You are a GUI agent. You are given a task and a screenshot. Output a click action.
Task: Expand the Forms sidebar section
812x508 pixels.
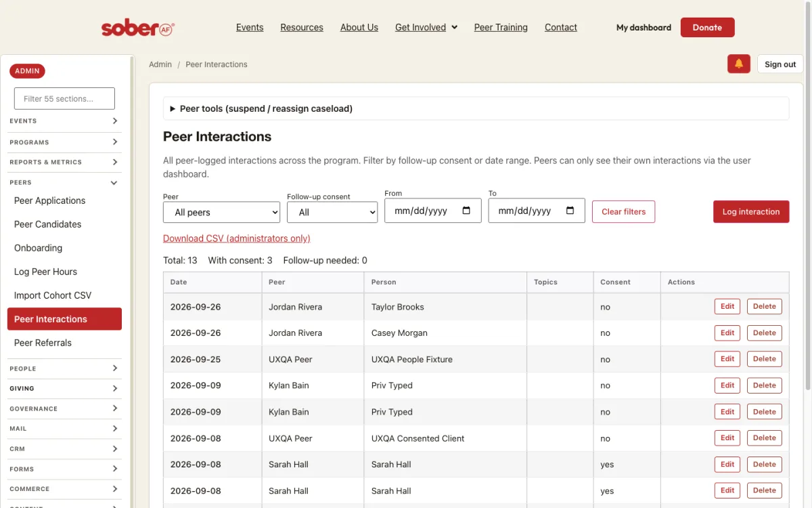click(x=64, y=469)
